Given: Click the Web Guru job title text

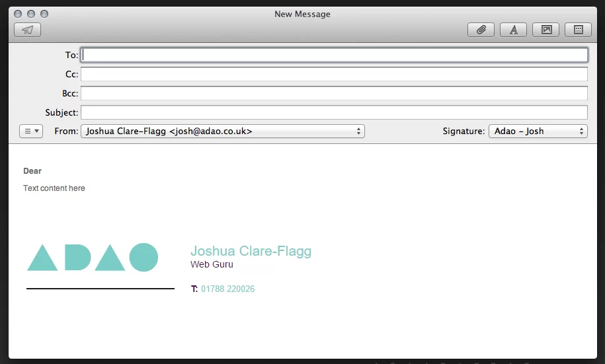Looking at the screenshot, I should 212,265.
